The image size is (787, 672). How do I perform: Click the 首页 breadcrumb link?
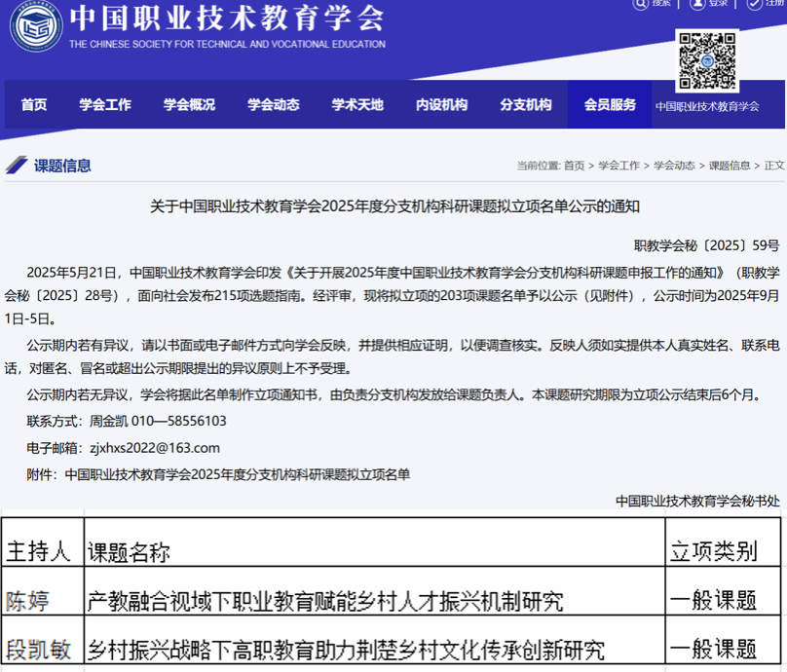pos(575,166)
